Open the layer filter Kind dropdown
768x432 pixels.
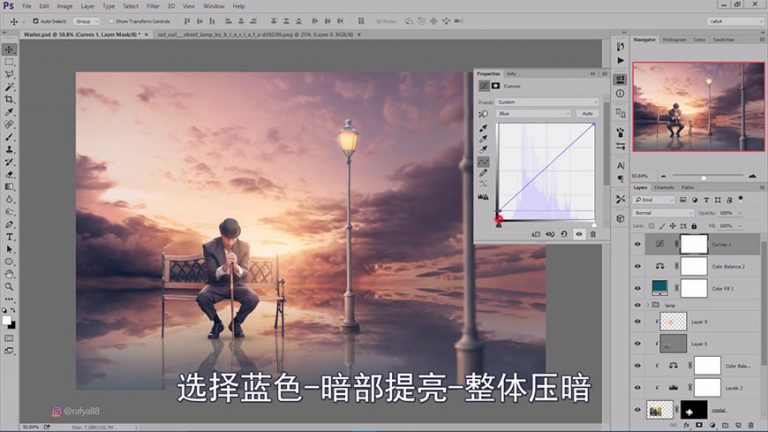coord(654,200)
